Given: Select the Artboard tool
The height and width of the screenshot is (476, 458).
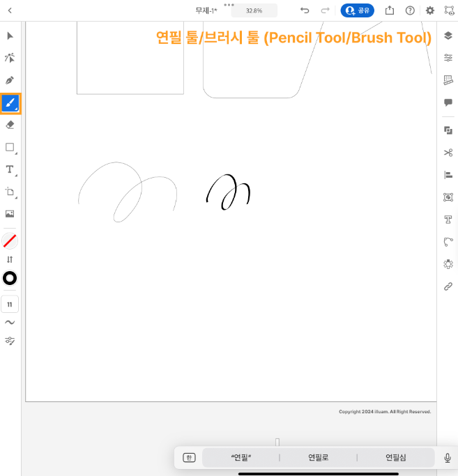Looking at the screenshot, I should 10,192.
